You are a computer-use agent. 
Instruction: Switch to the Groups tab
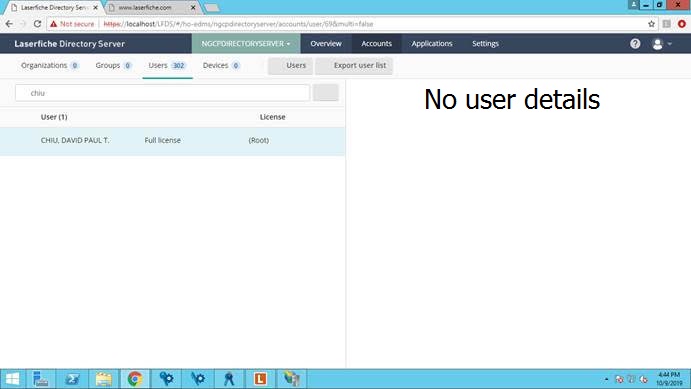(x=113, y=66)
